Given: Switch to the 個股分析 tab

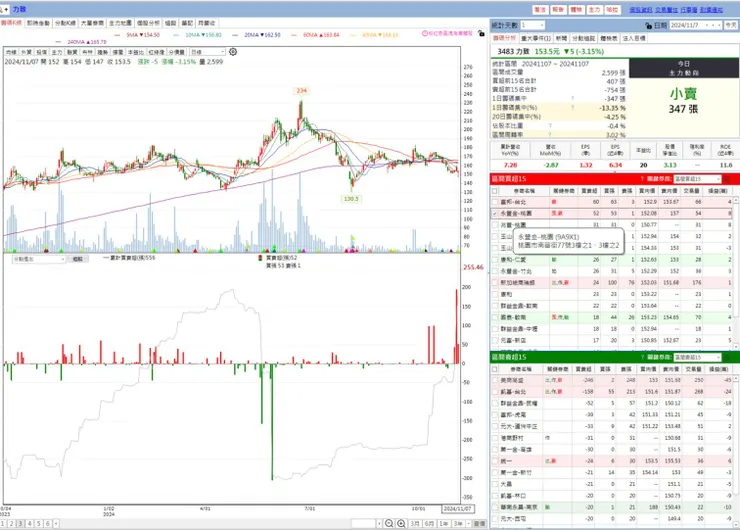Looking at the screenshot, I should (148, 23).
